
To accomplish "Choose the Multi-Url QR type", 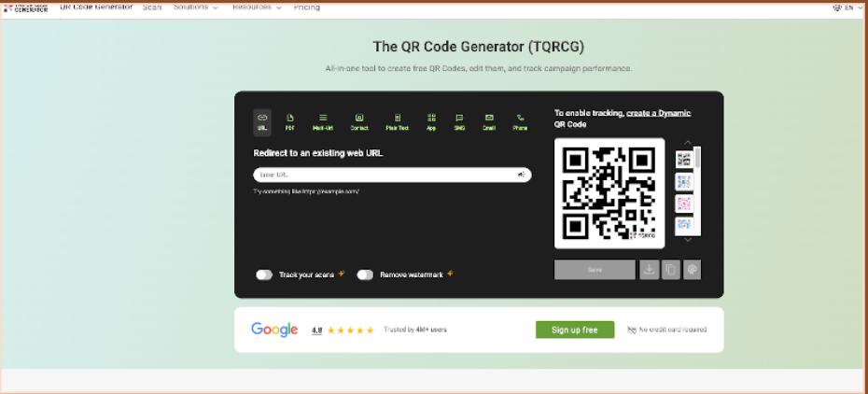I will click(x=323, y=122).
